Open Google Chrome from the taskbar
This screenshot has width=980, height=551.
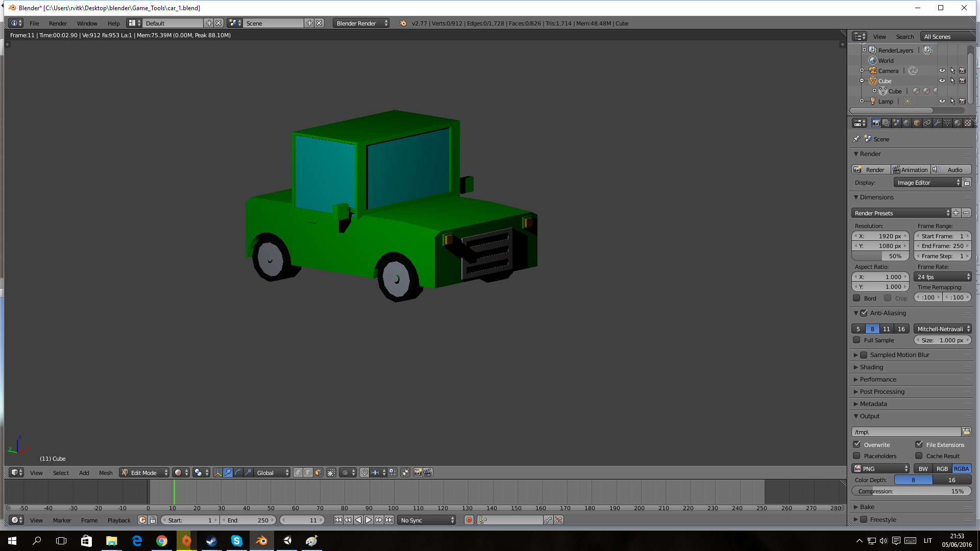click(x=162, y=541)
